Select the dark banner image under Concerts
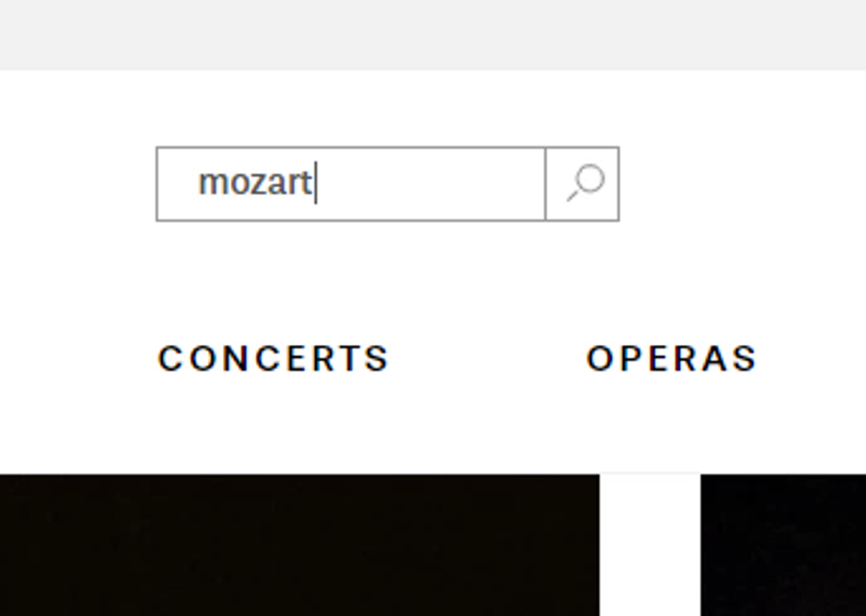 [299, 545]
